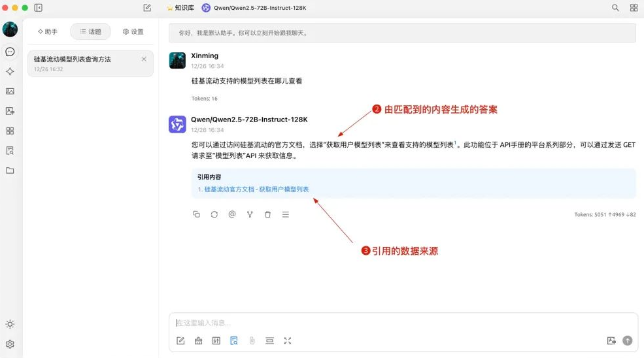Open the files folder in left sidebar
The width and height of the screenshot is (644, 358).
pos(10,171)
